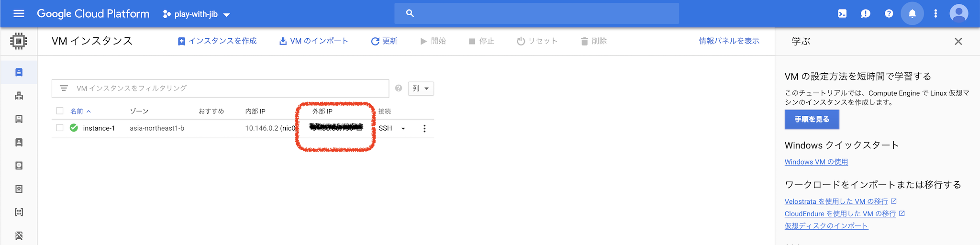Select images sidebar icon
This screenshot has width=980, height=245.
pyautogui.click(x=19, y=212)
